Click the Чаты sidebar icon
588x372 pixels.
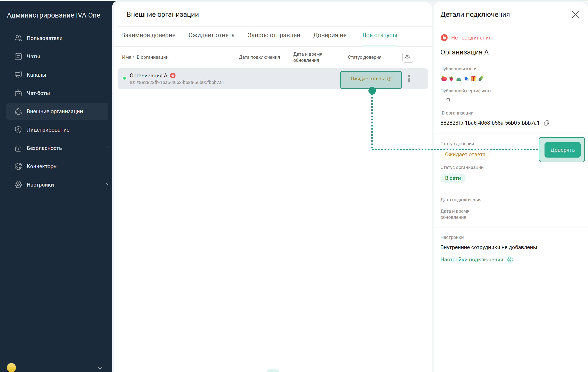tap(18, 56)
